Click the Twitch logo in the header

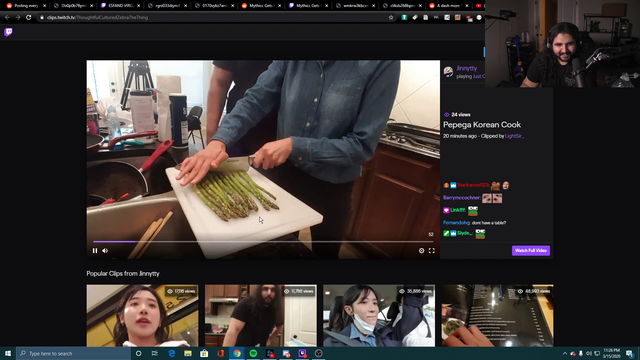click(8, 32)
